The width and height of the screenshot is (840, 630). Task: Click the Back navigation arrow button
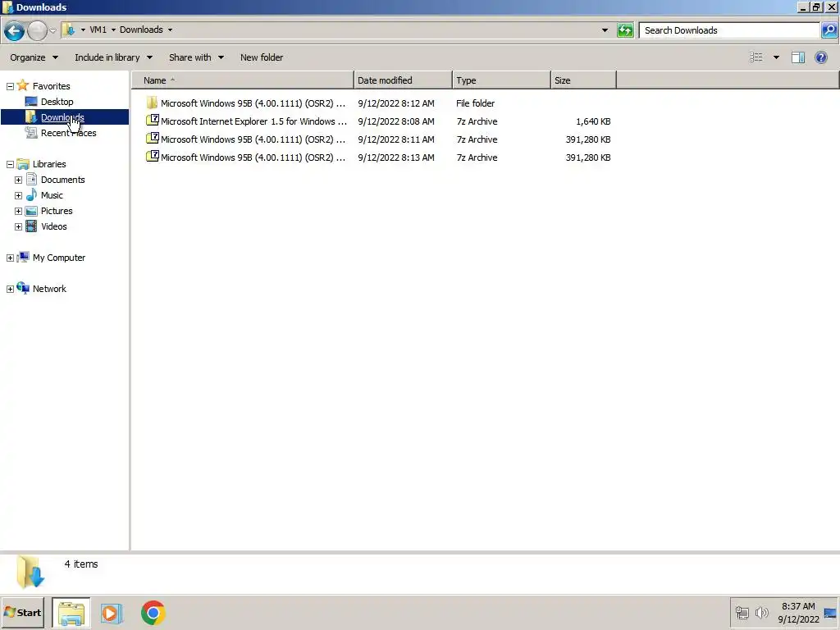coord(14,30)
